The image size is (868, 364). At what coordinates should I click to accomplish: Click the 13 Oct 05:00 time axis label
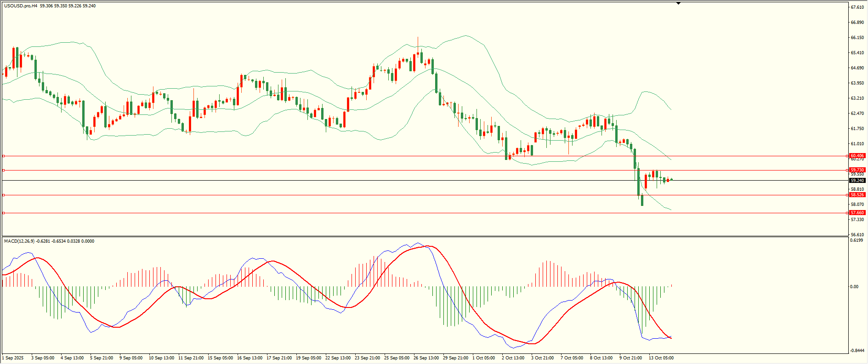click(x=661, y=358)
